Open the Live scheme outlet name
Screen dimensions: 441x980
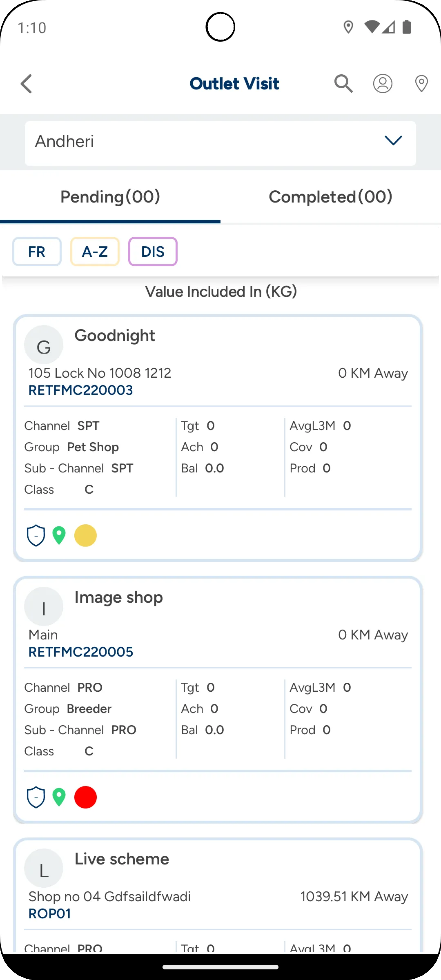pyautogui.click(x=122, y=859)
